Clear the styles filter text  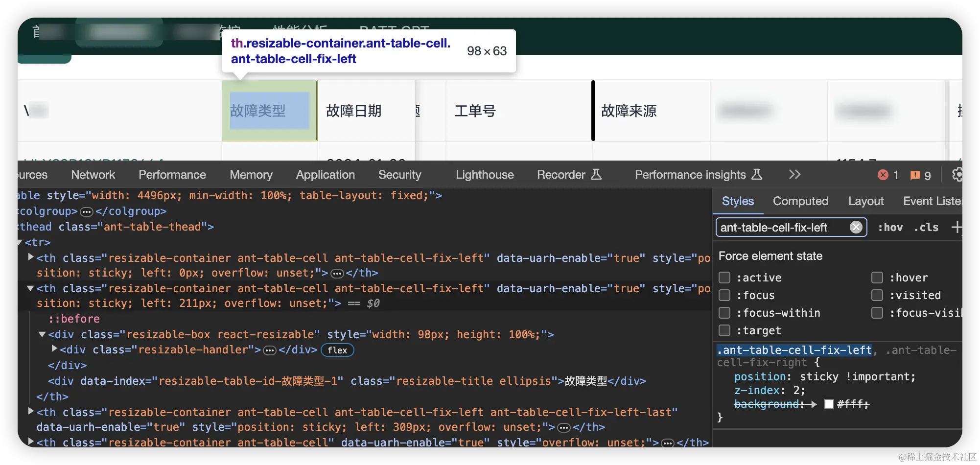click(x=856, y=227)
